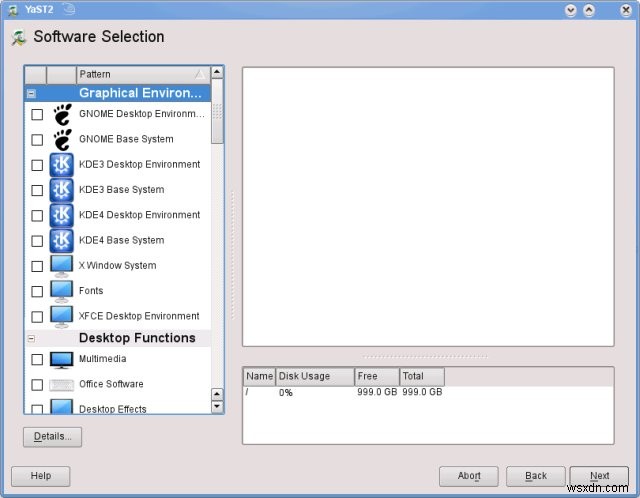This screenshot has width=640, height=498.
Task: Select the root partition row showing 0%
Action: pos(428,392)
